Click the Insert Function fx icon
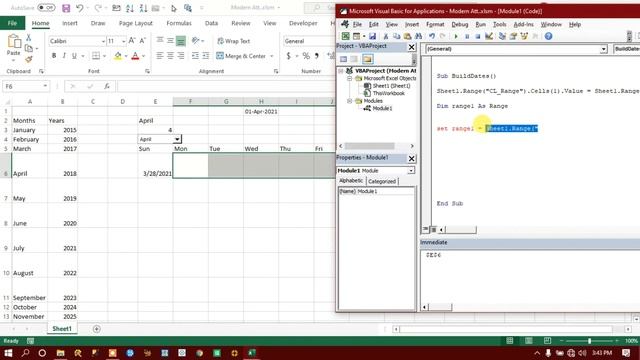Screen dimensions: 640x360 (107, 87)
